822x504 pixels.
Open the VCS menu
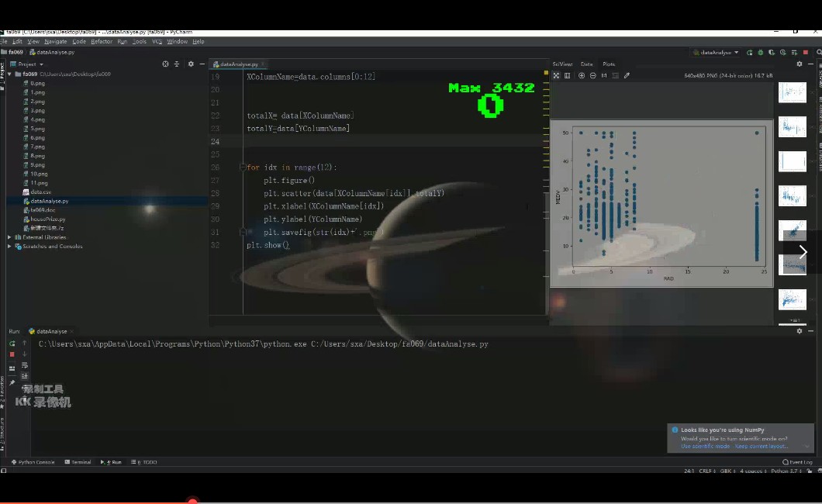coord(157,41)
